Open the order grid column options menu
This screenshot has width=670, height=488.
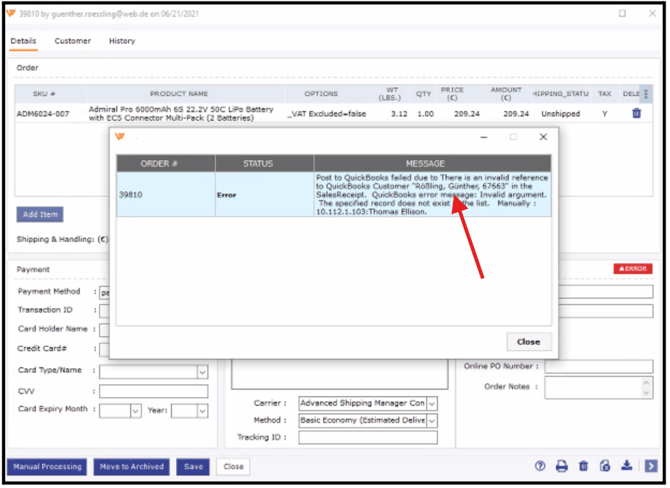(x=646, y=93)
